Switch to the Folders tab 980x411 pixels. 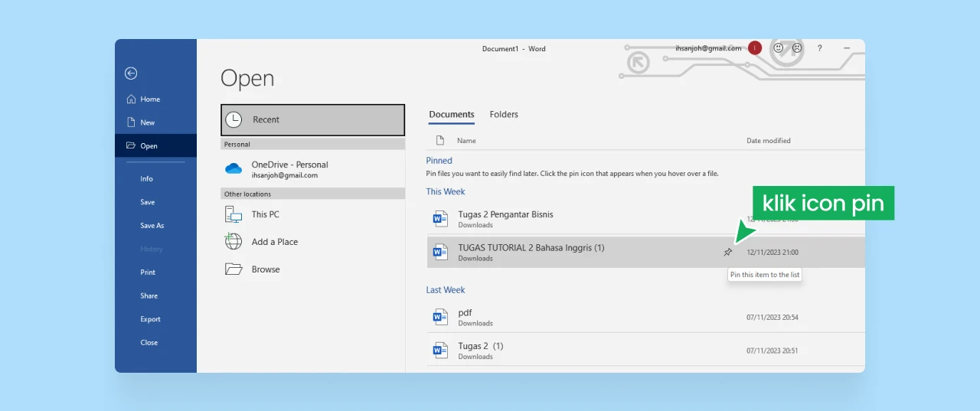[504, 115]
